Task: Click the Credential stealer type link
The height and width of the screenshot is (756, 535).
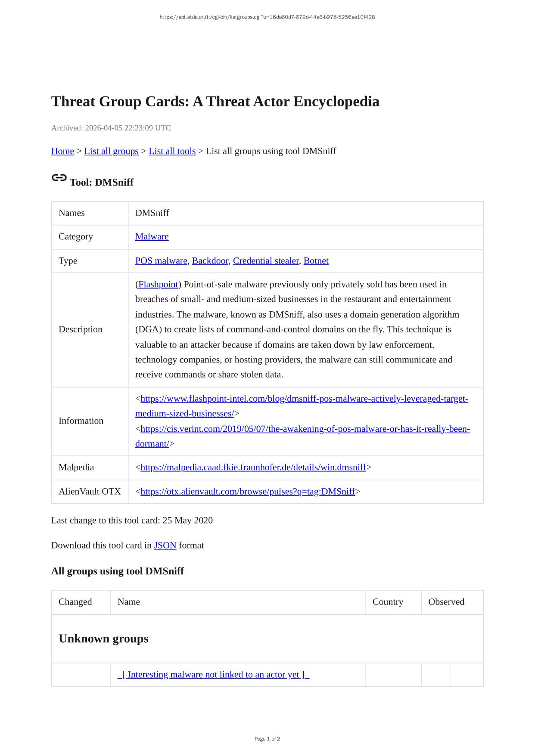Action: [x=265, y=261]
